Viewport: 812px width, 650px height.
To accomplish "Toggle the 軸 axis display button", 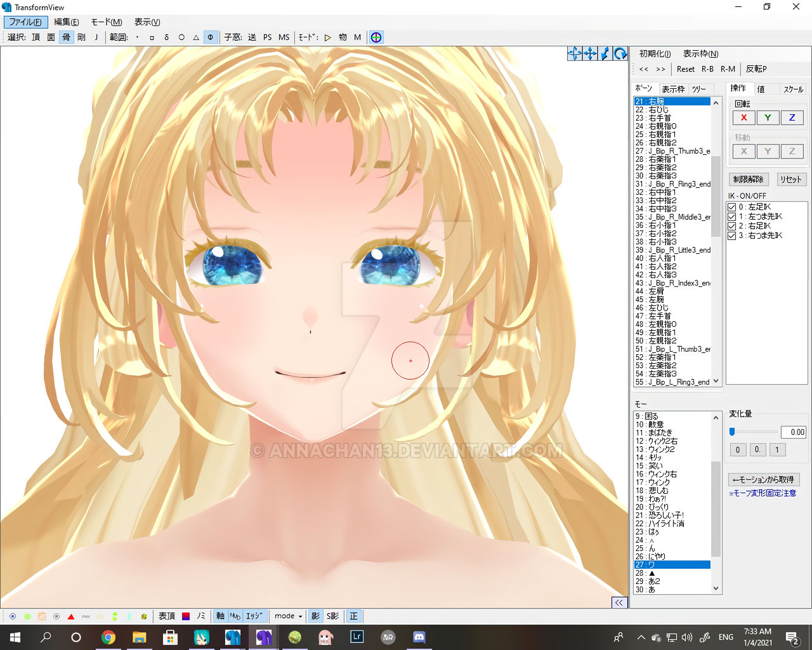I will [220, 616].
